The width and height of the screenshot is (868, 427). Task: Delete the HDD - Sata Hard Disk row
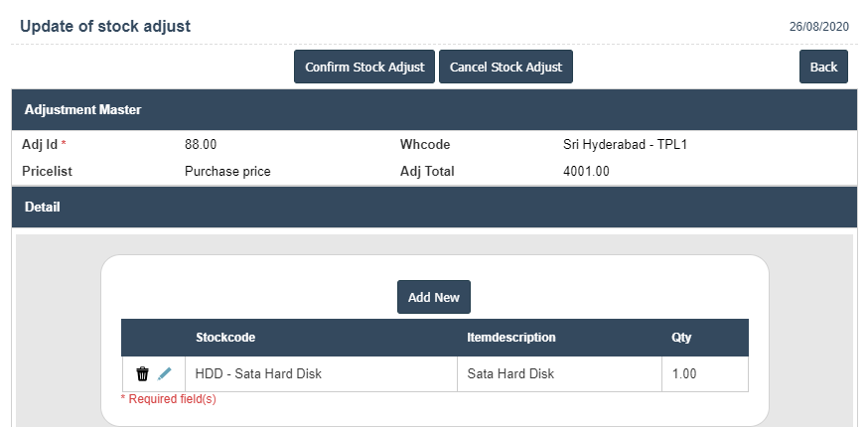(142, 374)
